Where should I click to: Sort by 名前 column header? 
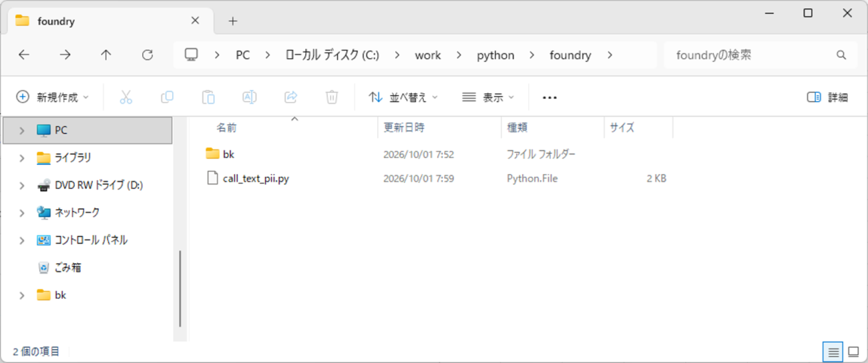coord(284,127)
